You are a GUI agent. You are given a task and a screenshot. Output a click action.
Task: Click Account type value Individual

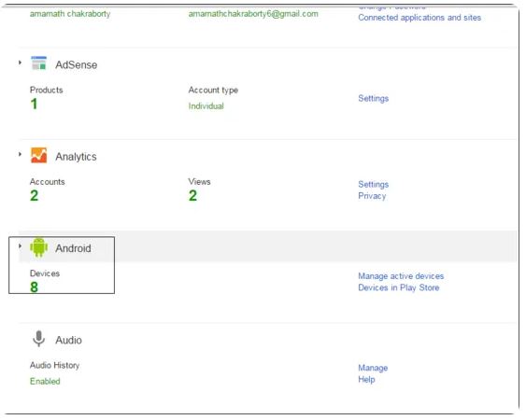206,105
